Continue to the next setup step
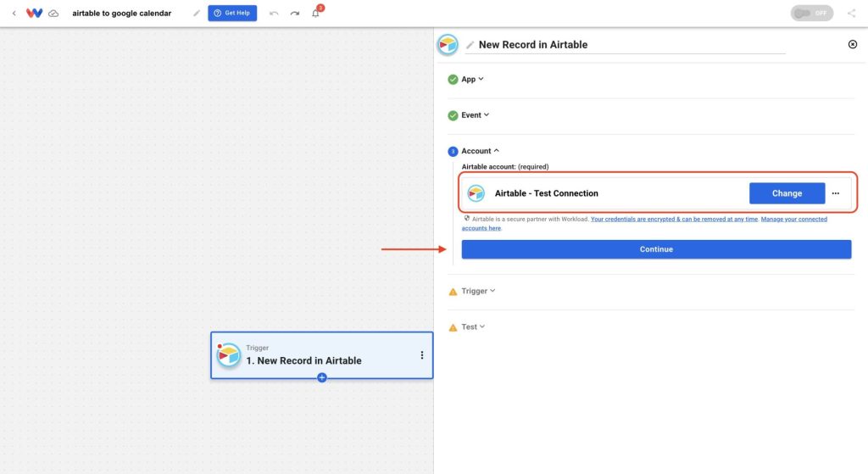 click(656, 249)
